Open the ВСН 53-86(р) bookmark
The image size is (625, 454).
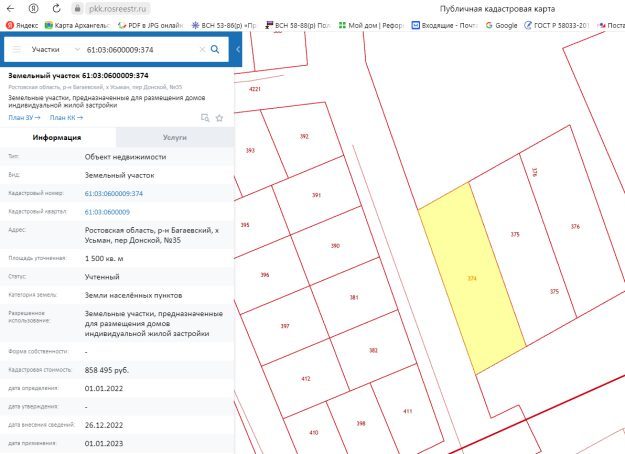(224, 25)
